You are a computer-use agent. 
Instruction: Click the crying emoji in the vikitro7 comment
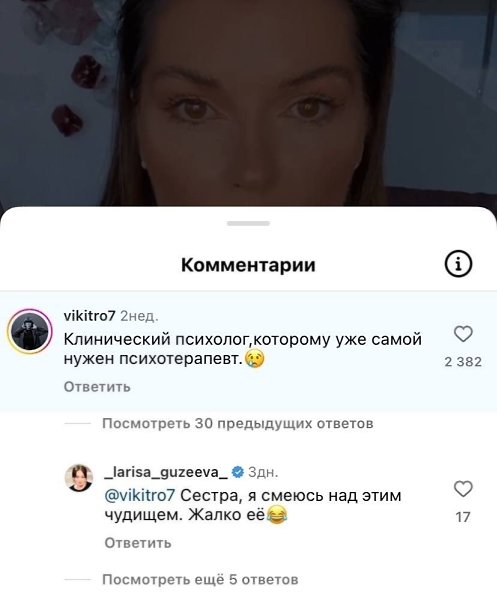254,359
